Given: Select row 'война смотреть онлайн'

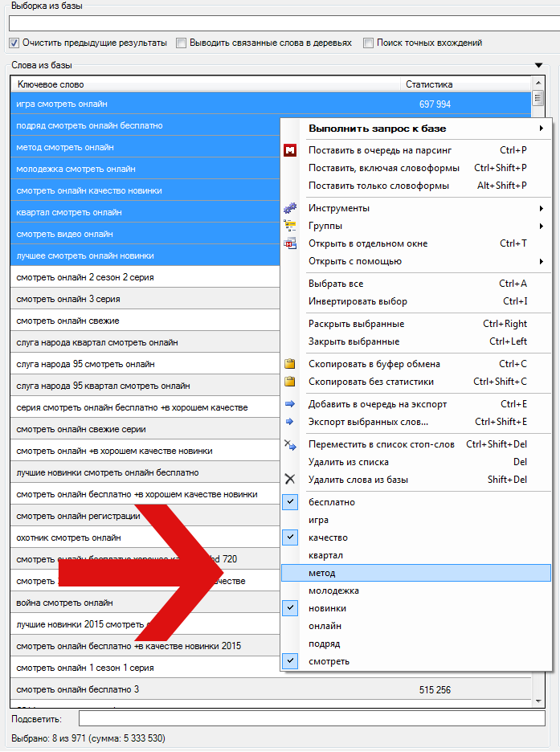Looking at the screenshot, I should coord(145,603).
